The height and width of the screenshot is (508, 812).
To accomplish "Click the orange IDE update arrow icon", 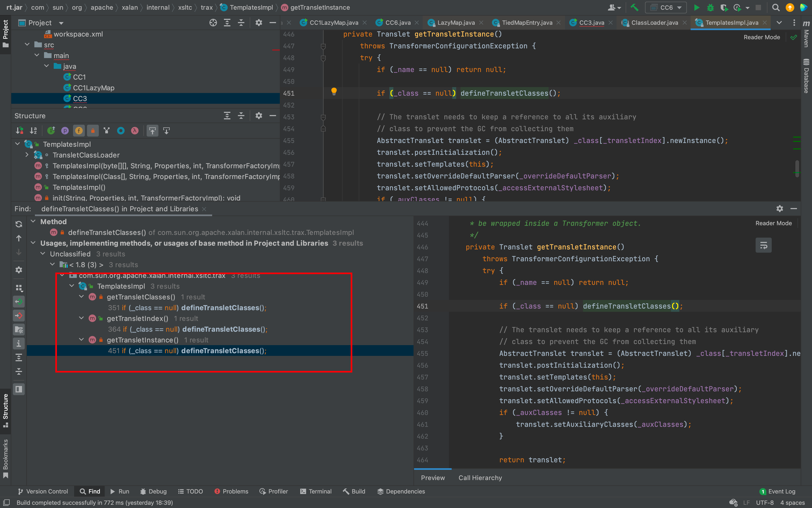I will point(790,8).
